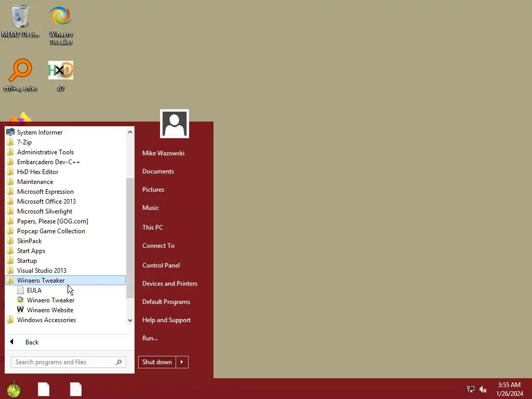Open the Run... dialog
532x399 pixels.
point(150,338)
